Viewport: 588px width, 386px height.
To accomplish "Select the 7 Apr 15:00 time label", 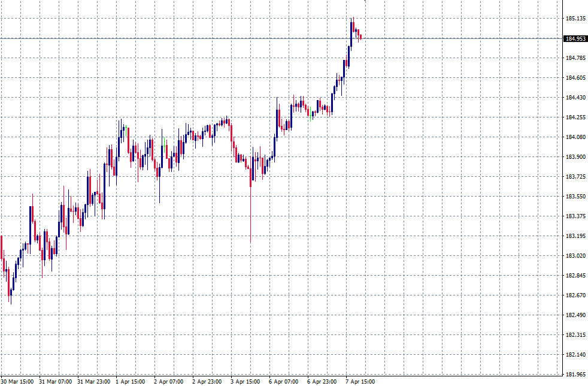I will tap(360, 379).
